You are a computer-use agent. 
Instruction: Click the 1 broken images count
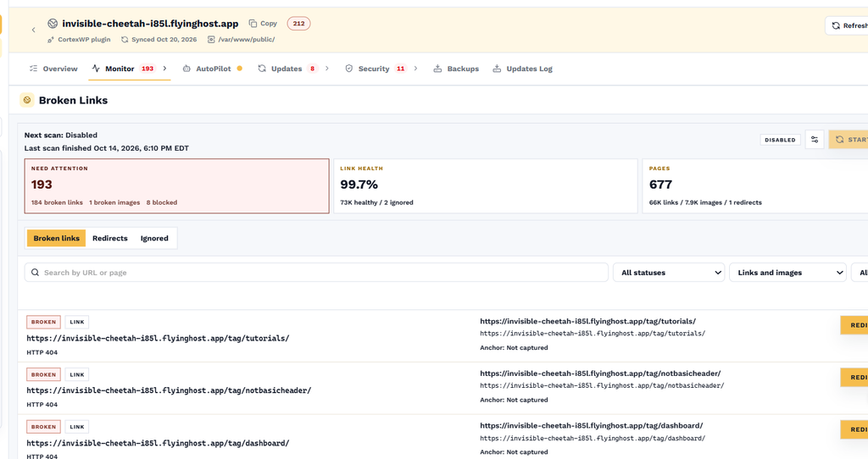[x=114, y=202]
